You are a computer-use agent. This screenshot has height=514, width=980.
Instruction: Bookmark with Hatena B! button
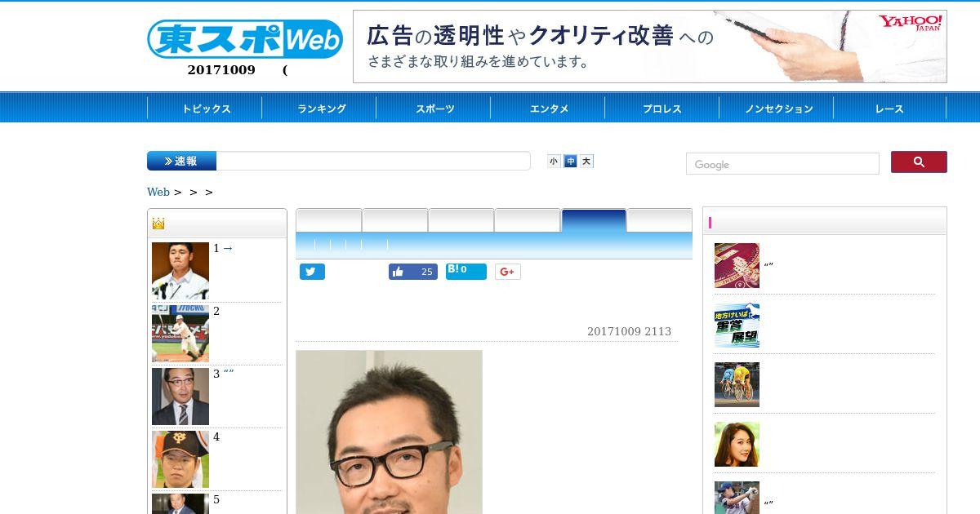click(466, 272)
